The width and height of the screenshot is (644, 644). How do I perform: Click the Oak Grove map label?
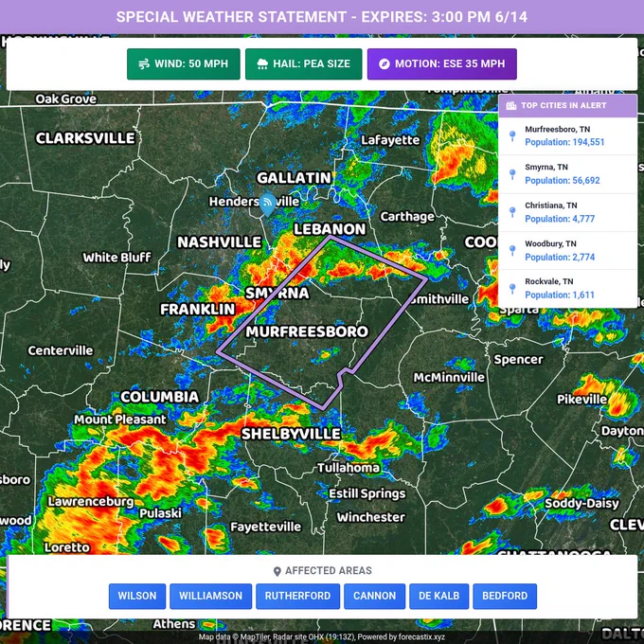click(65, 99)
